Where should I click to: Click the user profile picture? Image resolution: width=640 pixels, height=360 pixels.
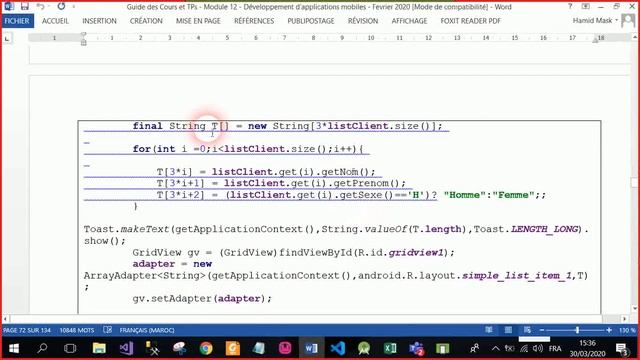coord(628,20)
